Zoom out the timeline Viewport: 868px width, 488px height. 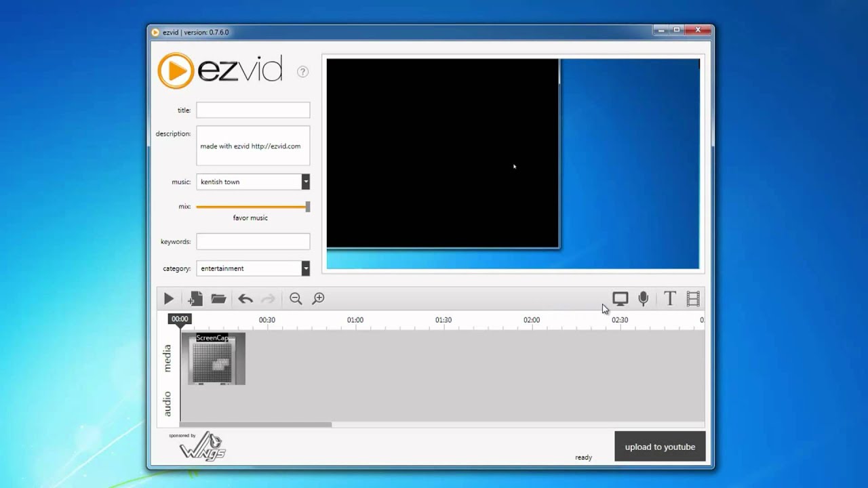pos(296,299)
